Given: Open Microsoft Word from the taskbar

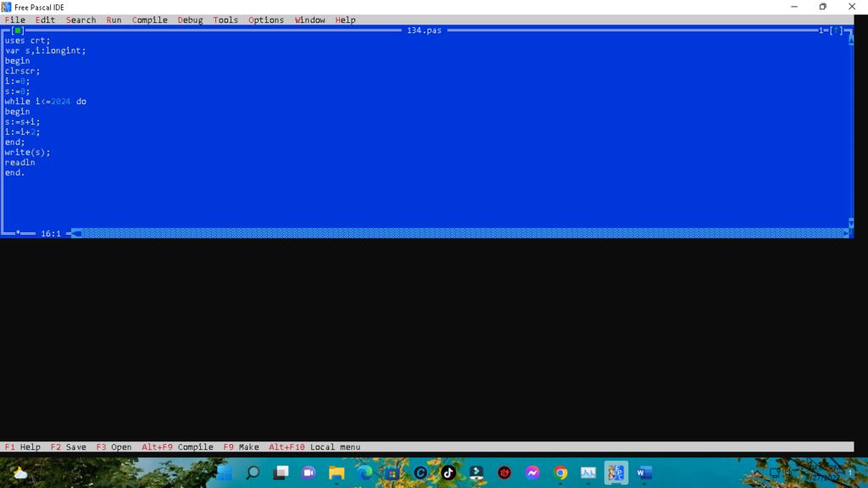Looking at the screenshot, I should coord(644,473).
